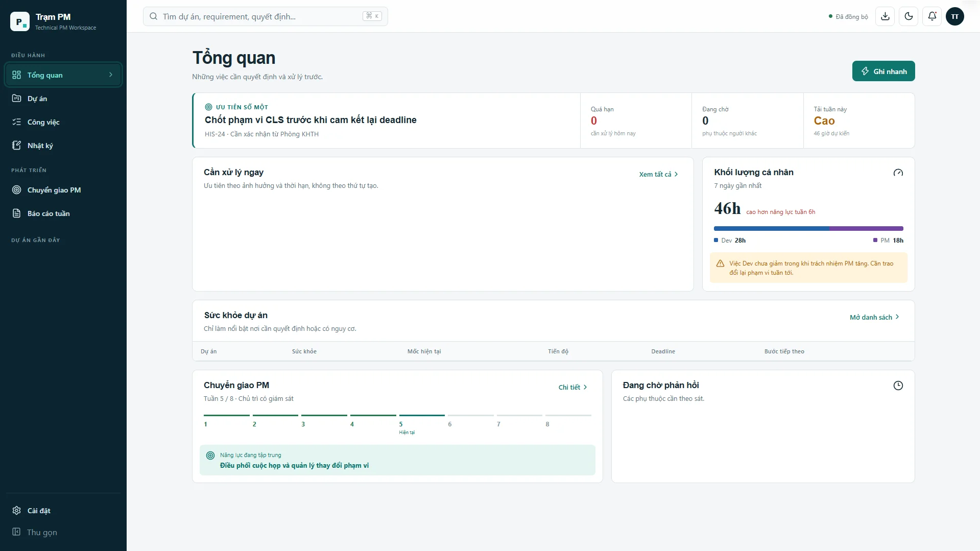Screen dimensions: 980x551
Task: Click the Trạm PM logo icon
Action: 20,21
